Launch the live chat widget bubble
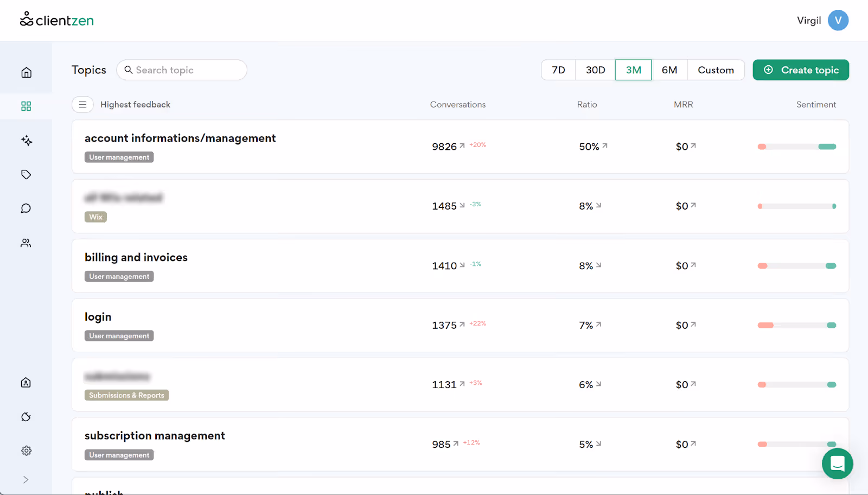 [x=837, y=464]
